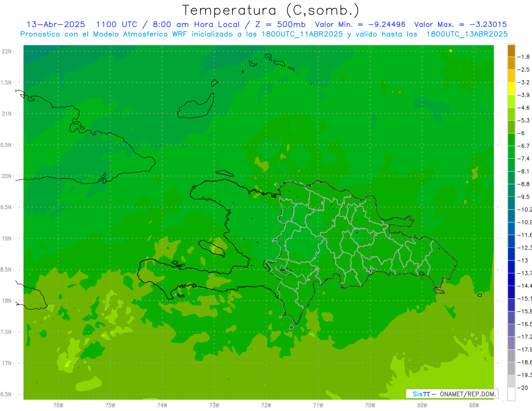Click the "71W" longitude axis label
The image size is (532, 411).
click(x=318, y=405)
